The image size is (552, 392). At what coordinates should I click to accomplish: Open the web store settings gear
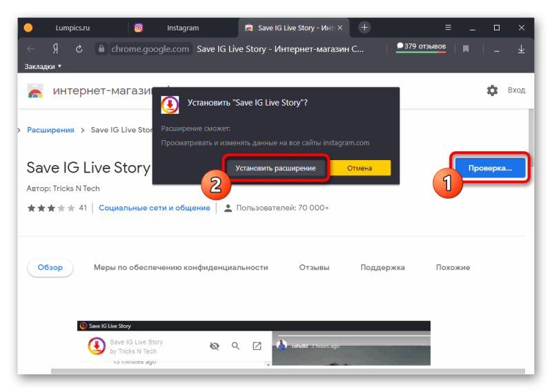[492, 90]
